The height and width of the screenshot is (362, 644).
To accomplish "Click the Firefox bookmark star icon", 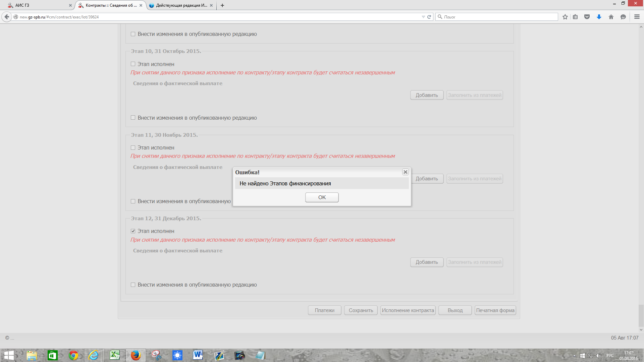I will point(565,17).
